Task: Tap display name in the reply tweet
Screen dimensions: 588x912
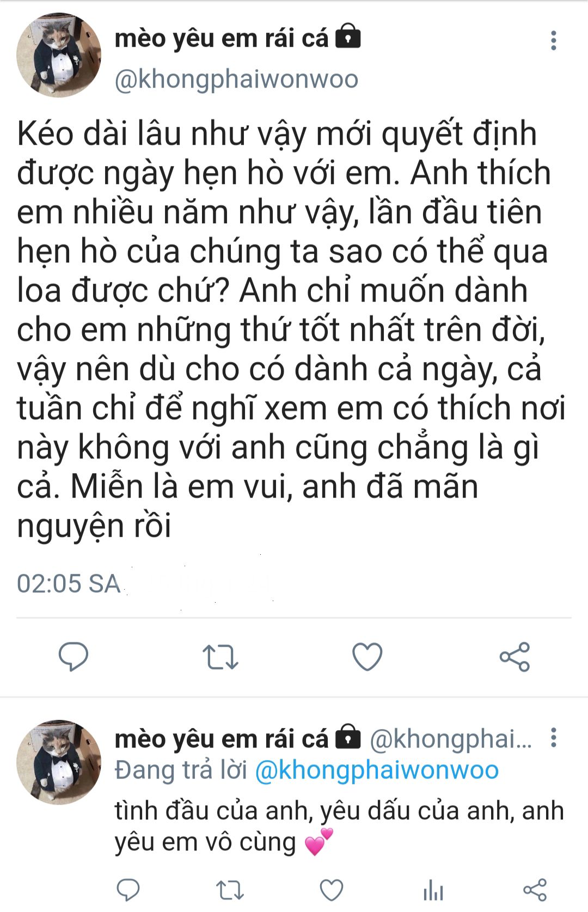Action: (222, 739)
